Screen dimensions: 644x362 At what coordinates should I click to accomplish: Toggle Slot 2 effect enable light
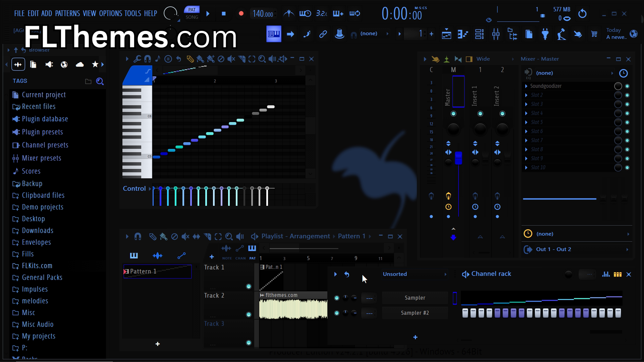627,95
